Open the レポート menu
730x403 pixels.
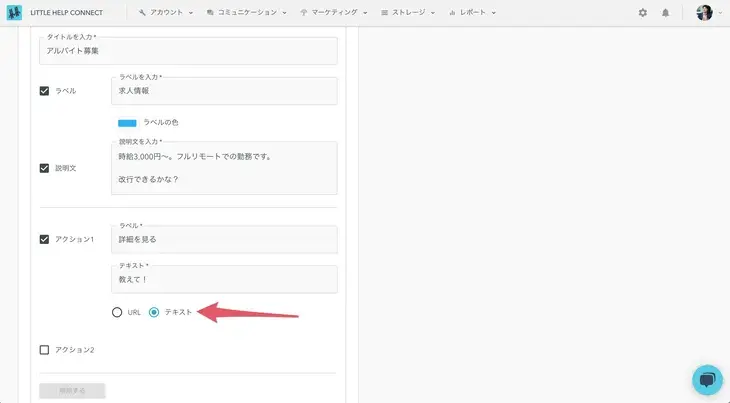pyautogui.click(x=472, y=13)
